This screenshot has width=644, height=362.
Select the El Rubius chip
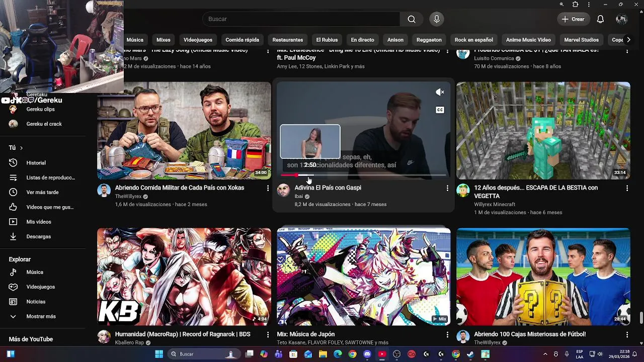tap(327, 40)
